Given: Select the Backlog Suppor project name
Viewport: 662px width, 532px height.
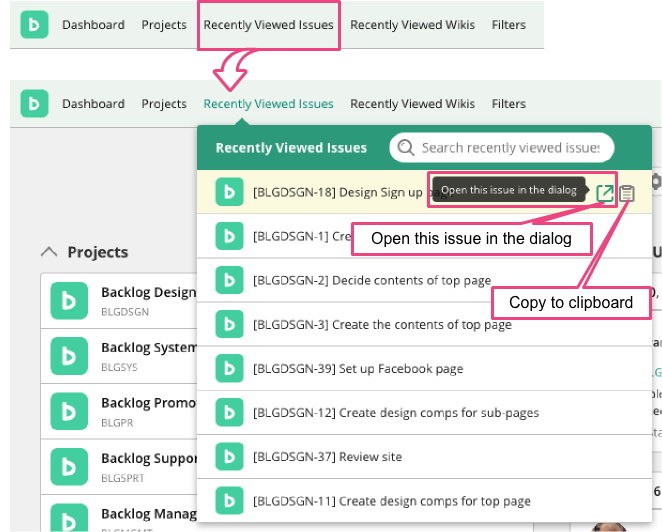Looking at the screenshot, I should 149,458.
